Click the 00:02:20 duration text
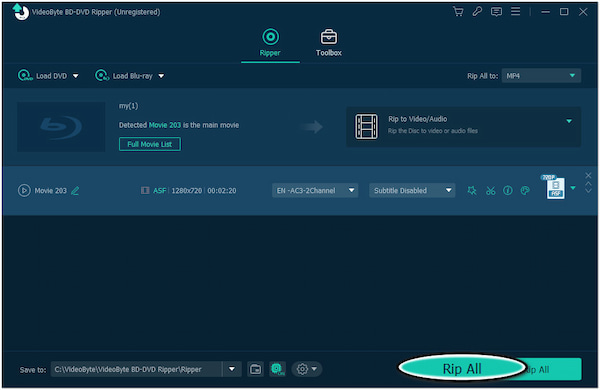This screenshot has height=390, width=600. pos(222,191)
